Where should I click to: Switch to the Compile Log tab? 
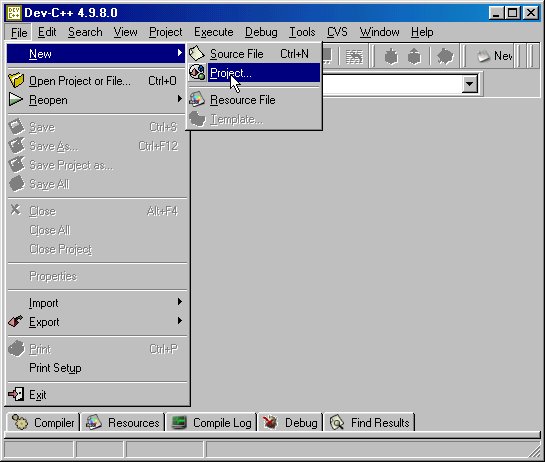211,422
